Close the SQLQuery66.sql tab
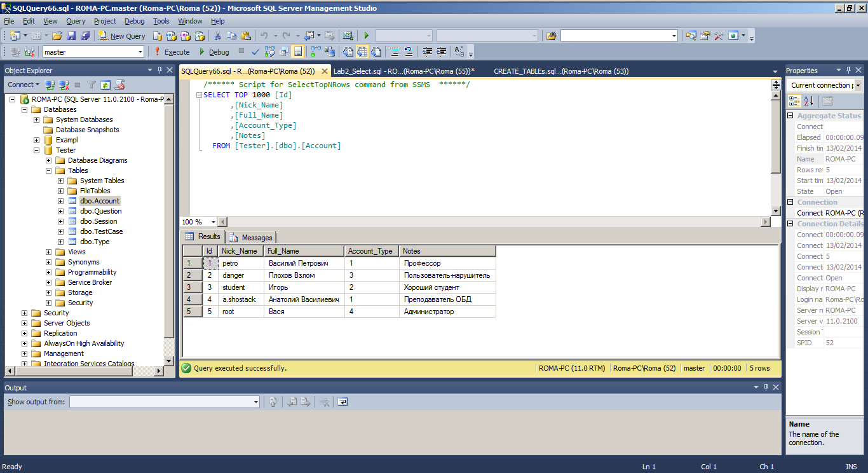This screenshot has height=473, width=868. 324,71
